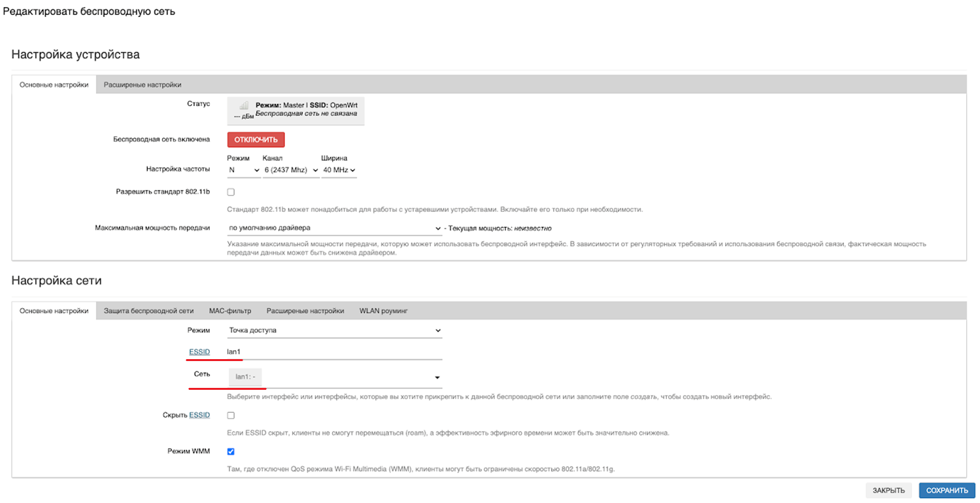The image size is (980, 503).
Task: Expand the Канал dropdown showing 6 (2437 Mhz)
Action: 290,170
